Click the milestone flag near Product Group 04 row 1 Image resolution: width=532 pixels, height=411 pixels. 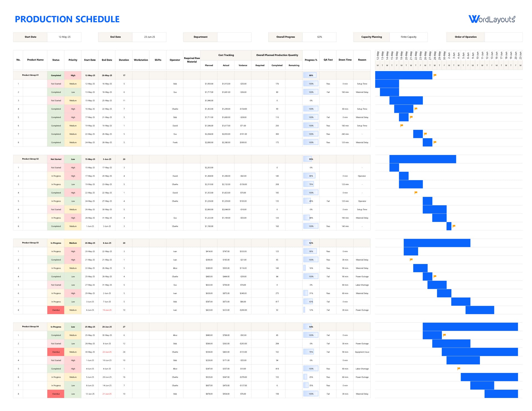444,334
